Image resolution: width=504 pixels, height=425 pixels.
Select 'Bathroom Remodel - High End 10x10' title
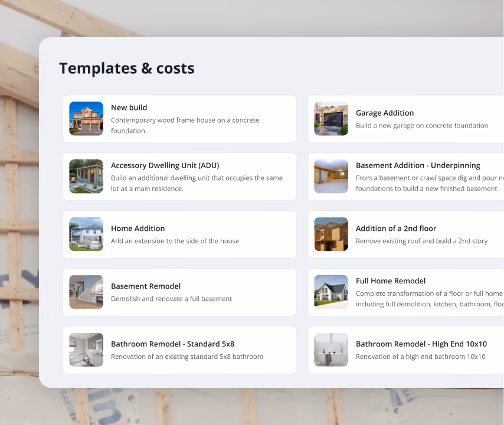(421, 344)
